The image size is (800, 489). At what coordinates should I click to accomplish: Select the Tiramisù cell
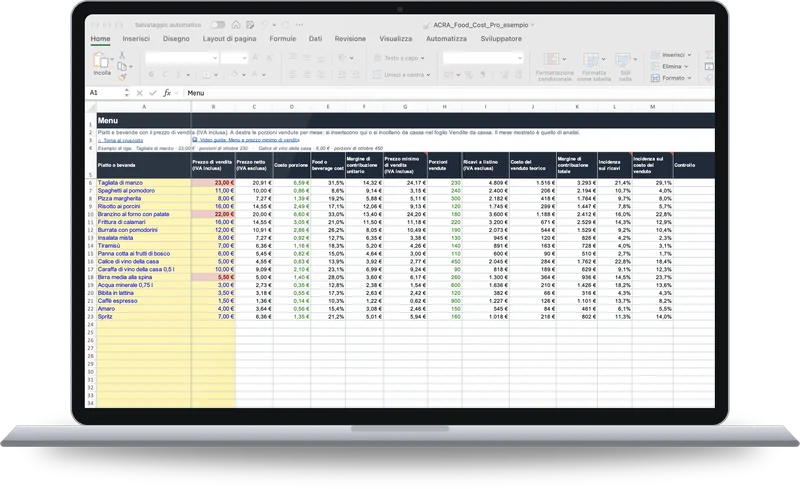(144, 246)
